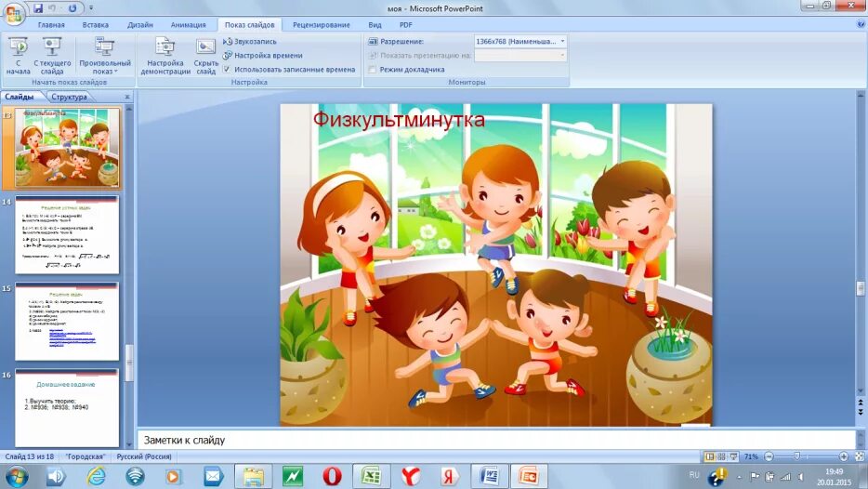Open Quick Access toolbar customize arrow
The width and height of the screenshot is (868, 489).
coord(91,8)
